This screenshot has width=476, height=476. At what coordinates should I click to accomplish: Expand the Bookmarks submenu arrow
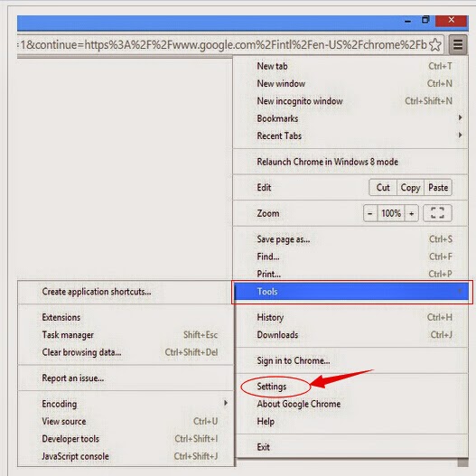(x=461, y=117)
